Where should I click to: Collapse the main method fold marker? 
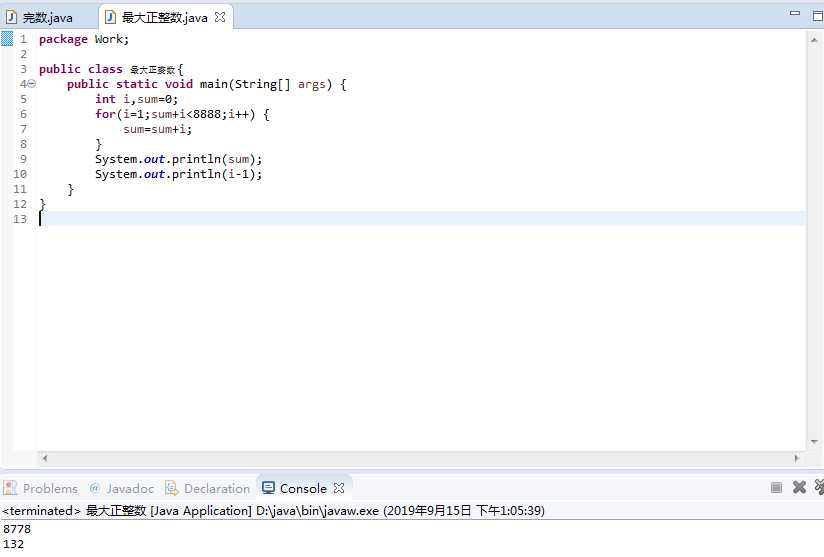tap(32, 84)
